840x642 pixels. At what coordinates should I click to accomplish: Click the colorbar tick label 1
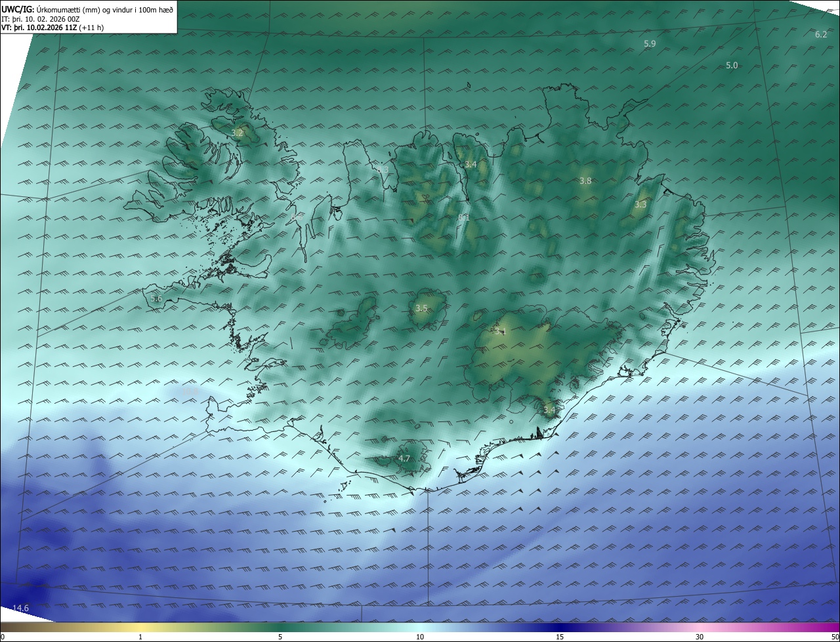coord(140,637)
